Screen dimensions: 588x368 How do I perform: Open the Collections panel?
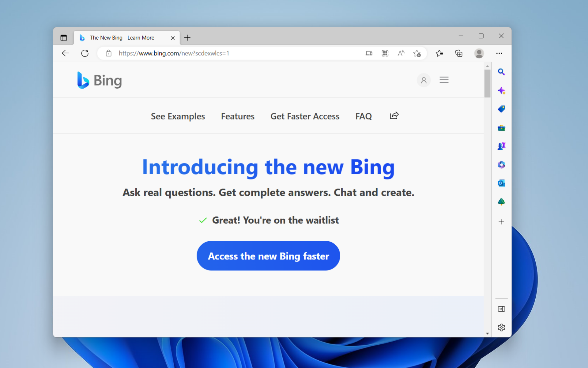click(458, 53)
